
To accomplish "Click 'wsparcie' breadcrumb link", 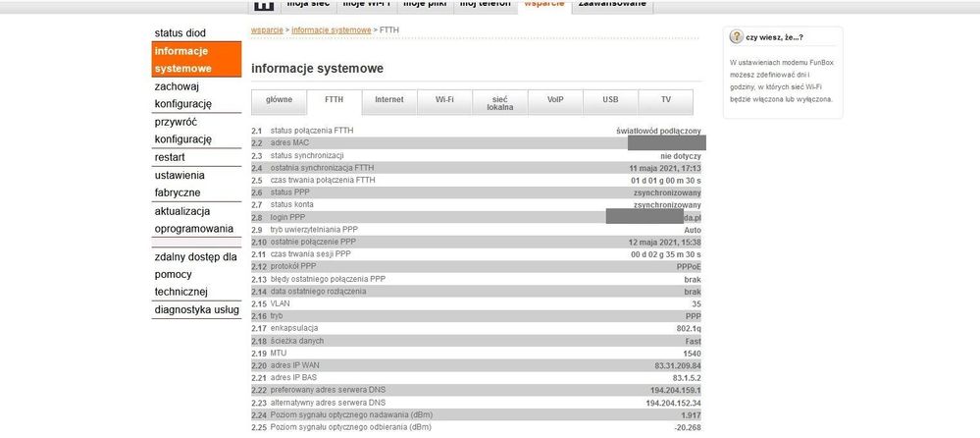I will coord(267,30).
